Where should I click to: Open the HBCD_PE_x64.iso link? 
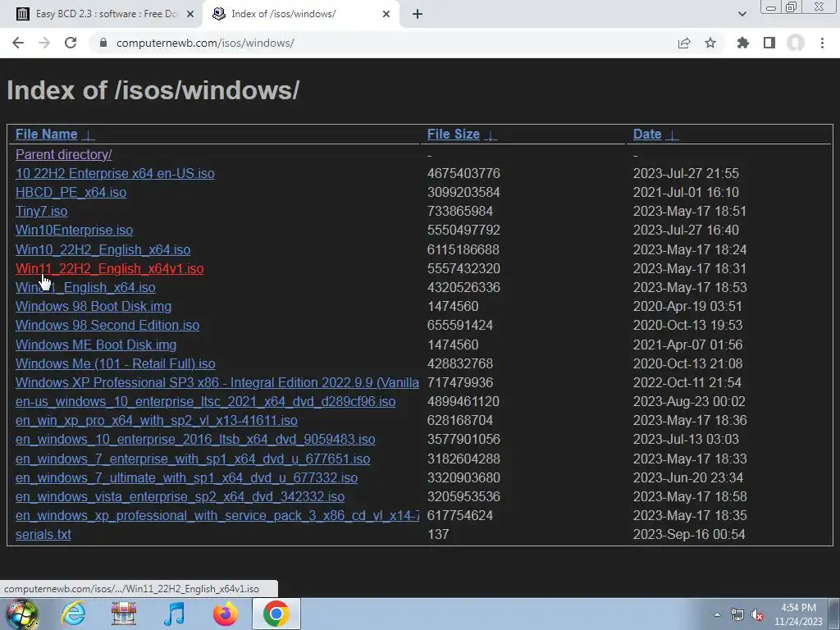point(71,192)
